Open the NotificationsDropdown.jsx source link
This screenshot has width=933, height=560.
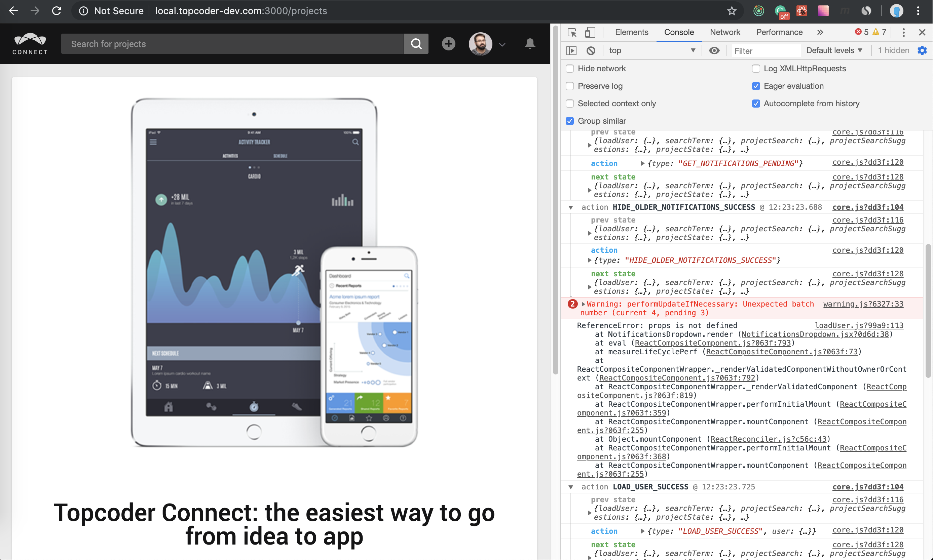click(x=815, y=334)
